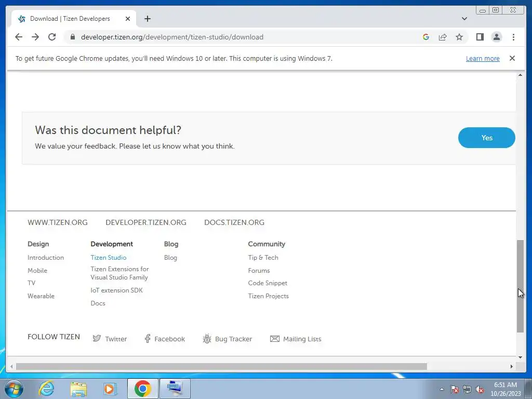The image size is (532, 399).
Task: Share this page using the share icon
Action: click(443, 37)
